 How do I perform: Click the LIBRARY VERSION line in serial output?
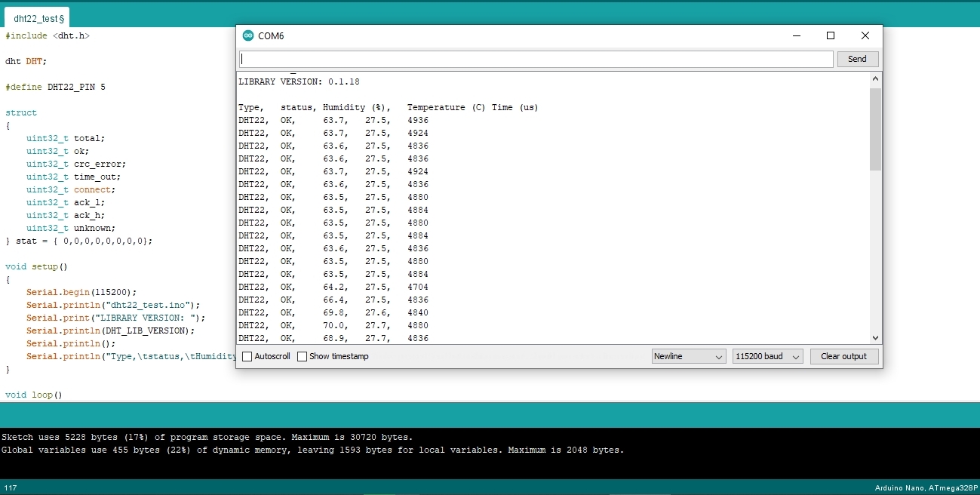(299, 81)
